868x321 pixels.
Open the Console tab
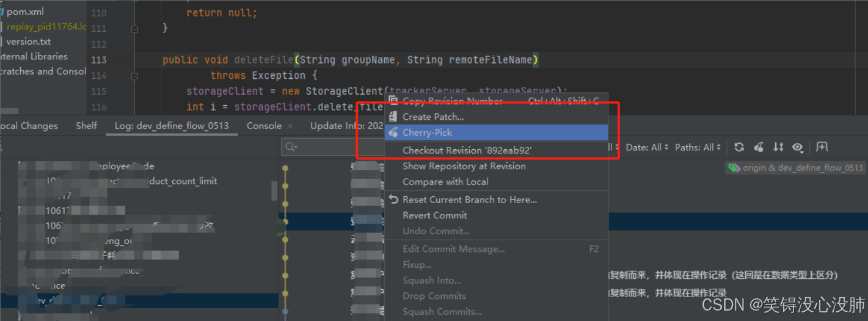coord(264,125)
